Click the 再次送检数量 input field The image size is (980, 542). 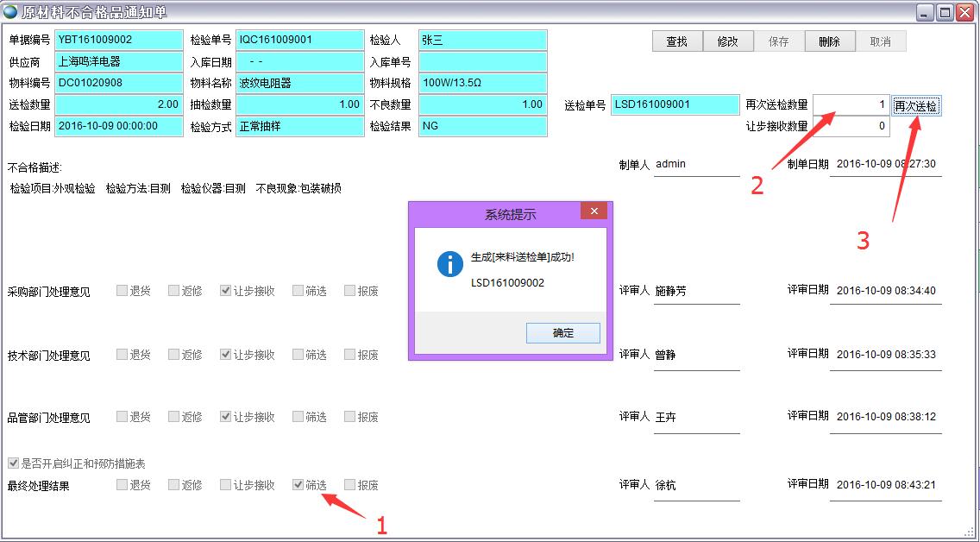(851, 104)
